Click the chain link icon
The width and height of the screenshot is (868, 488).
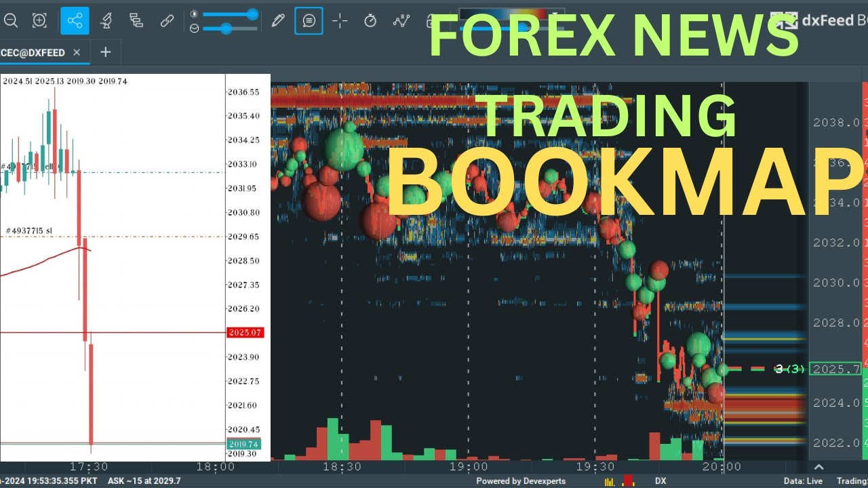tap(167, 21)
